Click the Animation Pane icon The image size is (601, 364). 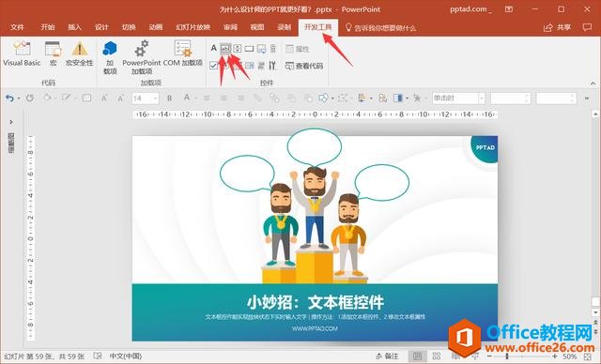[x=398, y=99]
